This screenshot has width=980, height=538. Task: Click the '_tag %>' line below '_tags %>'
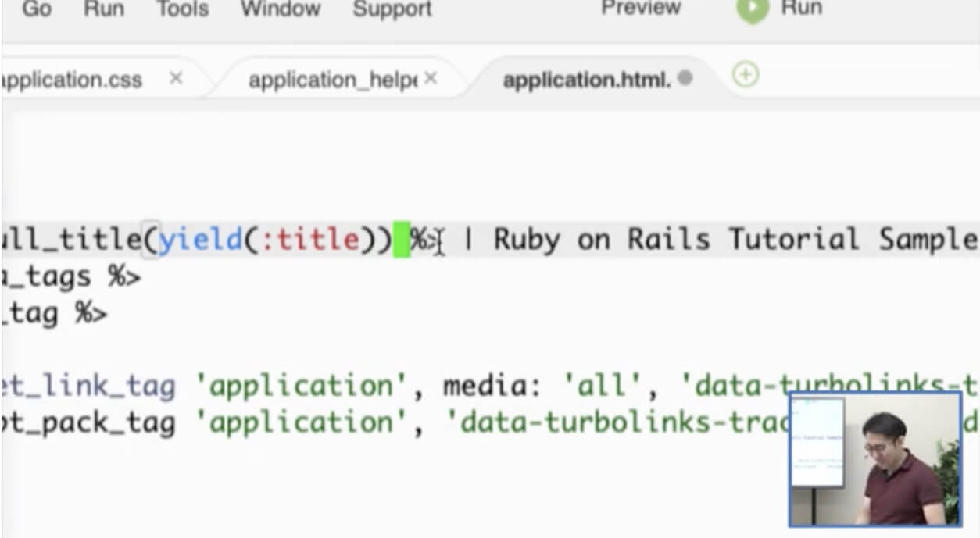(x=54, y=314)
